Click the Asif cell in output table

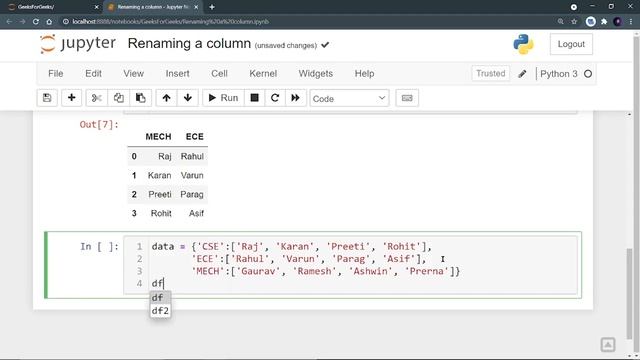point(196,213)
